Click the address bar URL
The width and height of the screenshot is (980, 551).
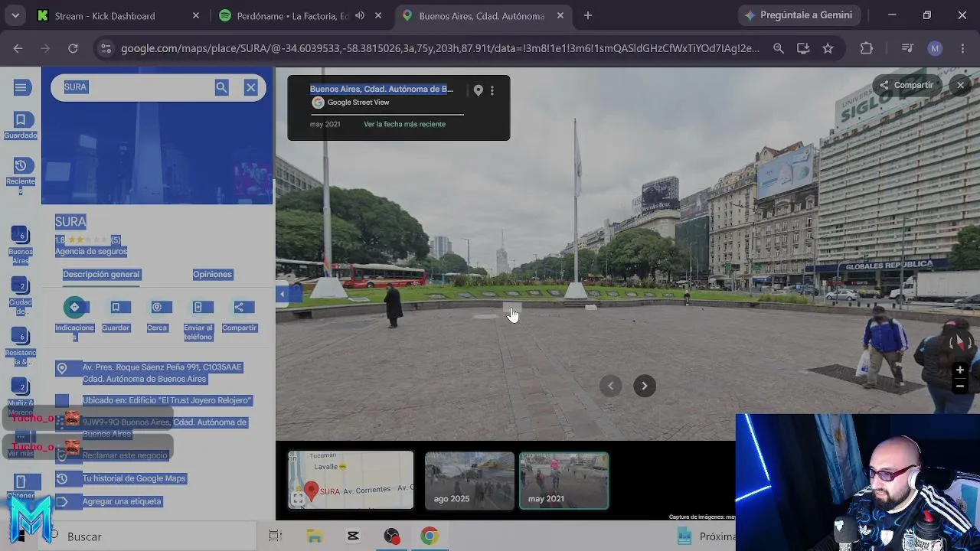click(440, 48)
